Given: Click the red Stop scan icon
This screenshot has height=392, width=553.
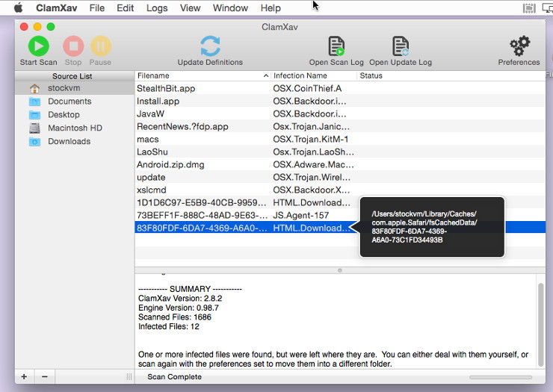Looking at the screenshot, I should tap(73, 46).
